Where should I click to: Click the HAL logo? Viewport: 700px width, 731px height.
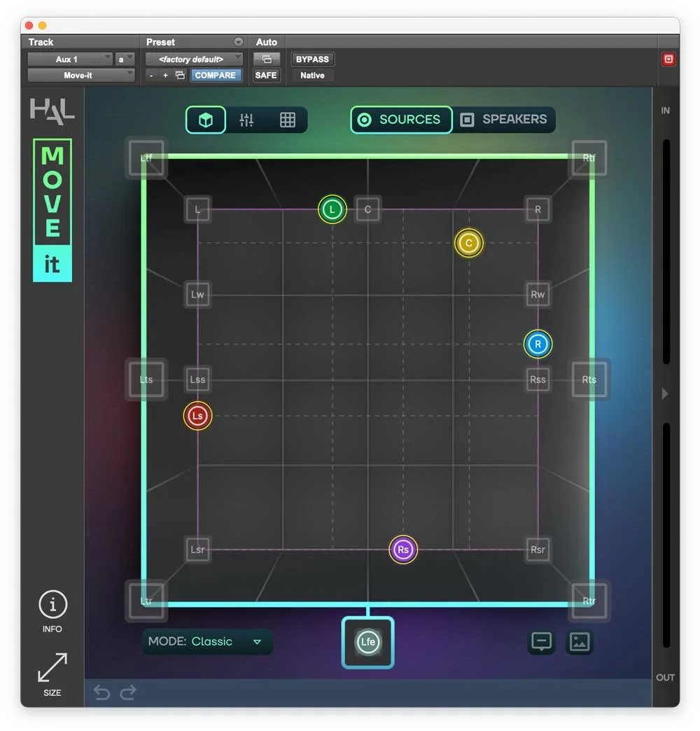(52, 111)
